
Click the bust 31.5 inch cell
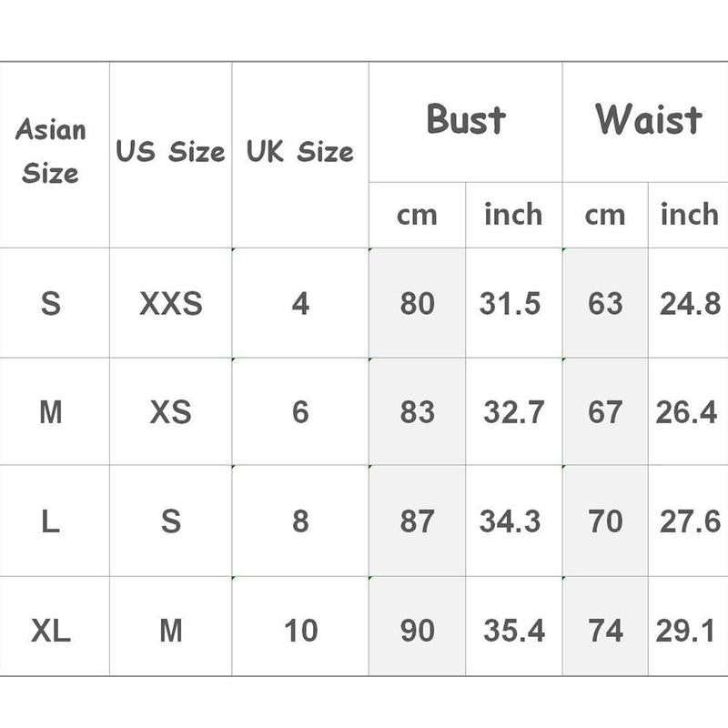tap(514, 303)
